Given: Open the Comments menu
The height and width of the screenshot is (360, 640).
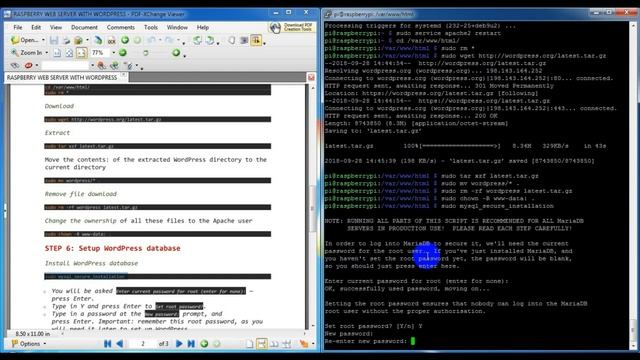Looking at the screenshot, I should (x=120, y=27).
